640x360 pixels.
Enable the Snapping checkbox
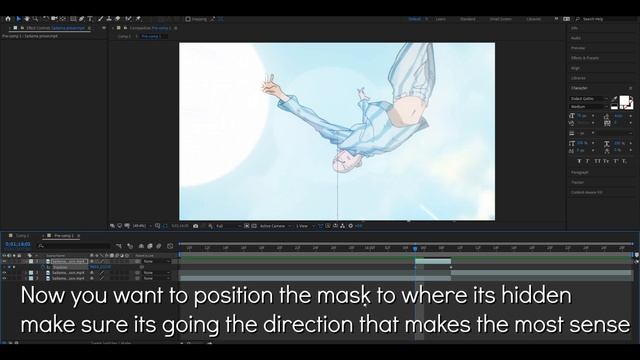[188, 19]
